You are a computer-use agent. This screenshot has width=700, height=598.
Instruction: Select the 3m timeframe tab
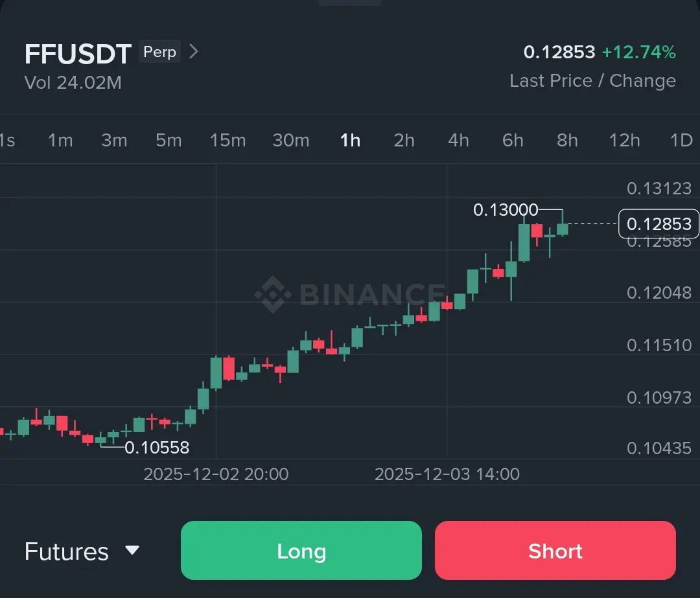click(114, 140)
